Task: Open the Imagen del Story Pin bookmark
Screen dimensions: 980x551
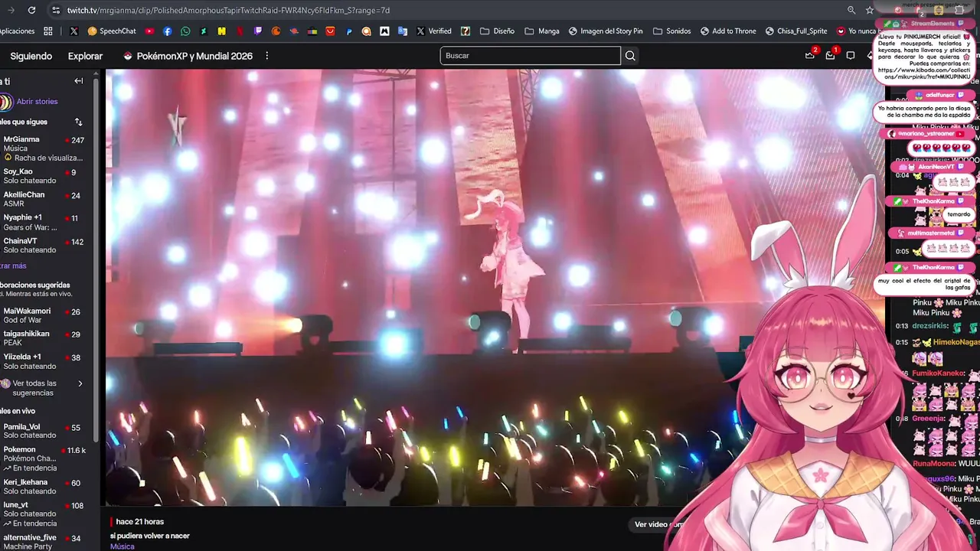Action: (606, 31)
